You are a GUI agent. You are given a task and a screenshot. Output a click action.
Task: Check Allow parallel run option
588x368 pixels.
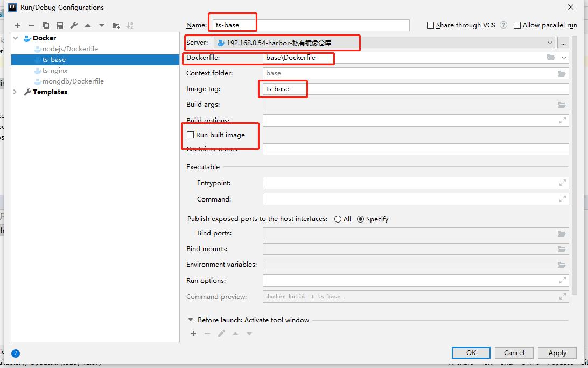tap(517, 25)
